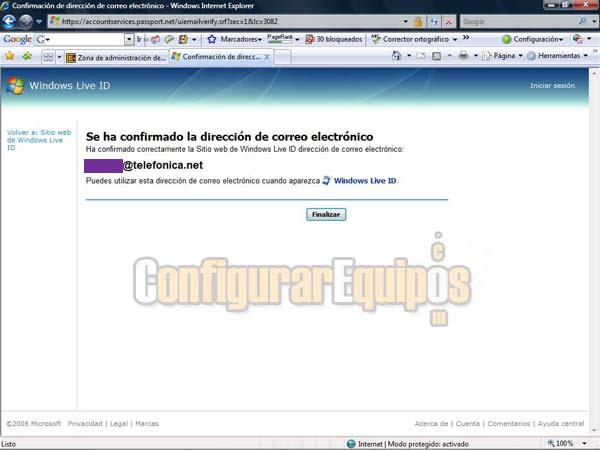Screen dimensions: 600x450
Task: Open search provider dropdown arrow
Action: [594, 21]
